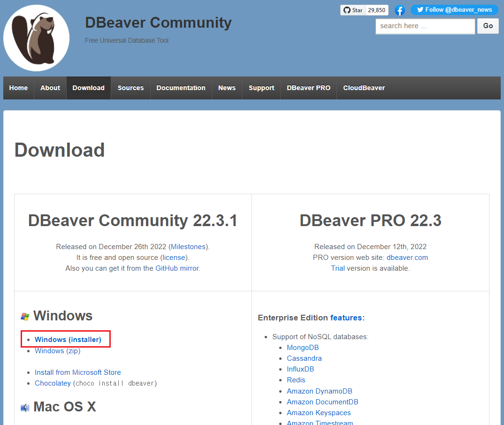
Task: Open the GitHub mirror link
Action: click(177, 268)
